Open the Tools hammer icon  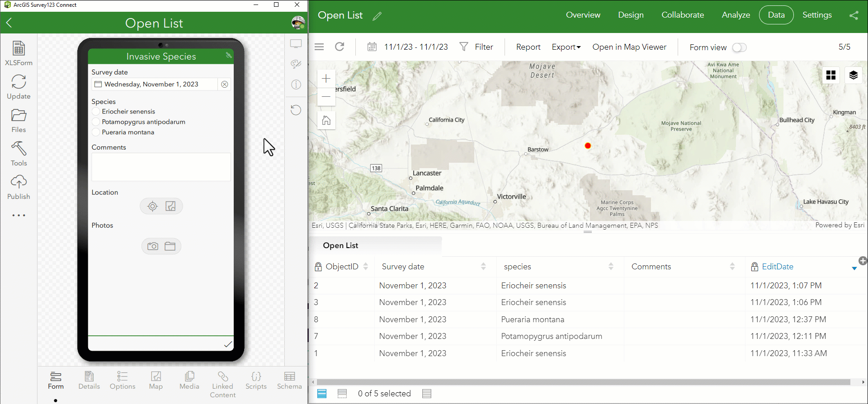coord(19,154)
